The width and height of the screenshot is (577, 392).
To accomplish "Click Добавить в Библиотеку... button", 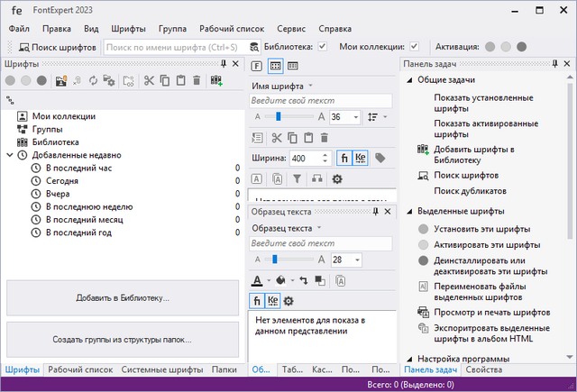I will [123, 297].
